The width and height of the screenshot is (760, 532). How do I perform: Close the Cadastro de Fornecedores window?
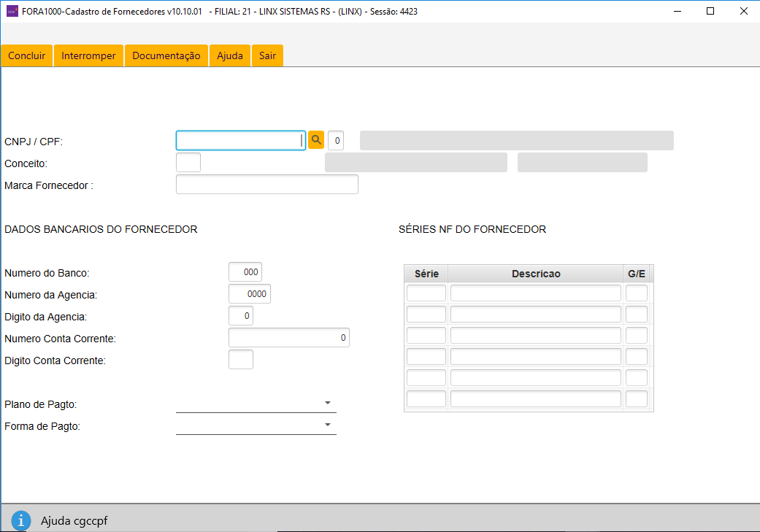pos(743,11)
